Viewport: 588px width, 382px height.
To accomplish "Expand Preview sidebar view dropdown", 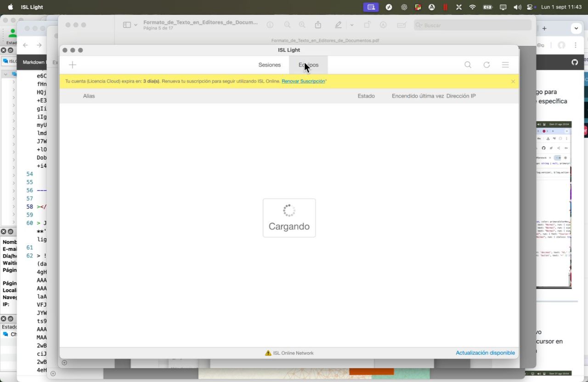I will tap(130, 25).
